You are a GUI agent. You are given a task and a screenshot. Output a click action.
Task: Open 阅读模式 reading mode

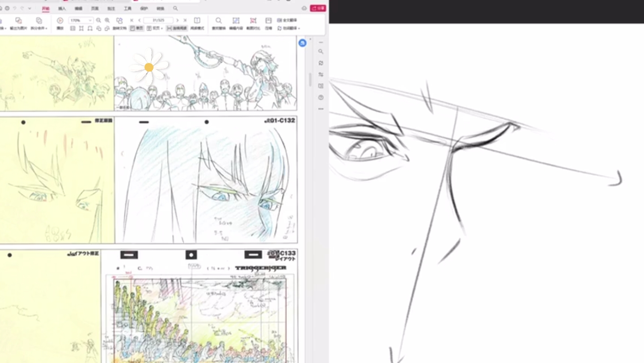click(x=197, y=24)
